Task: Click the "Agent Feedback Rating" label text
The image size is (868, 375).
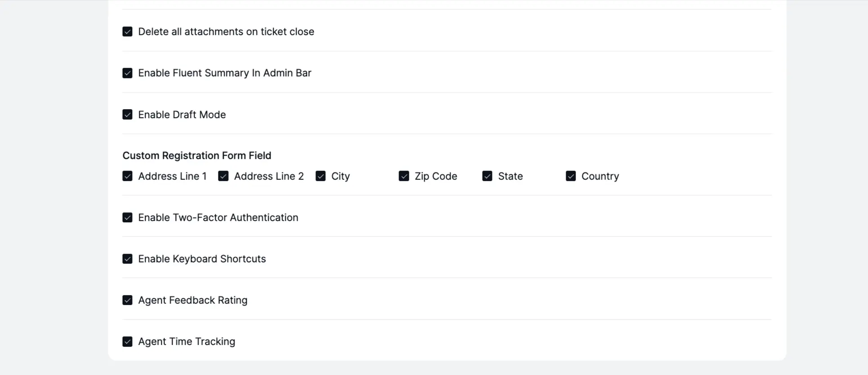Action: (192, 300)
